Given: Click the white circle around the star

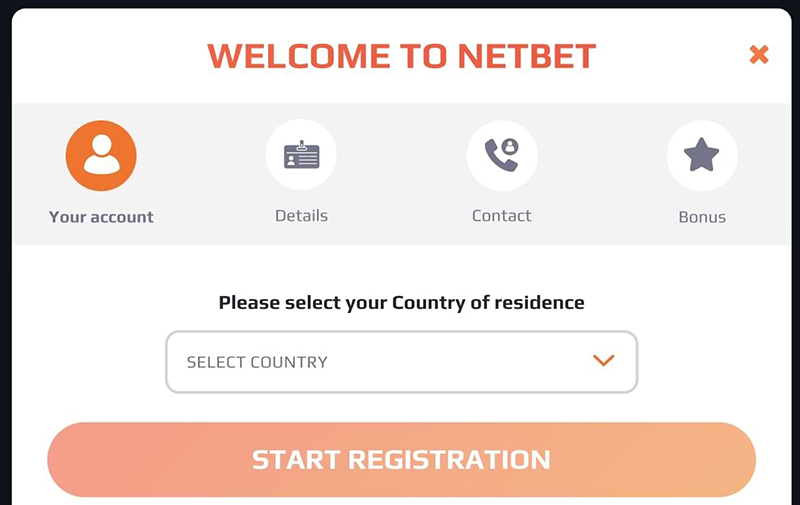Looking at the screenshot, I should pyautogui.click(x=702, y=156).
